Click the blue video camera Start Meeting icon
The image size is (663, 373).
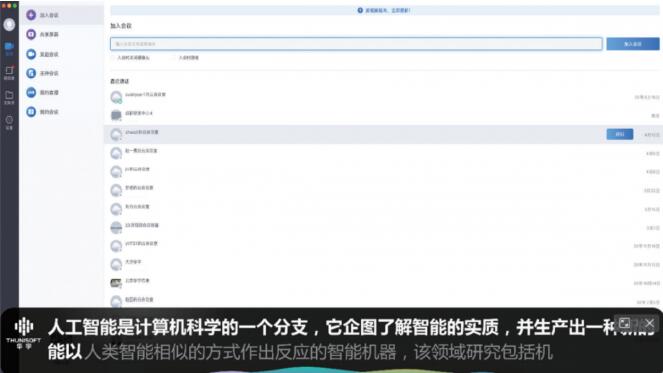point(31,54)
